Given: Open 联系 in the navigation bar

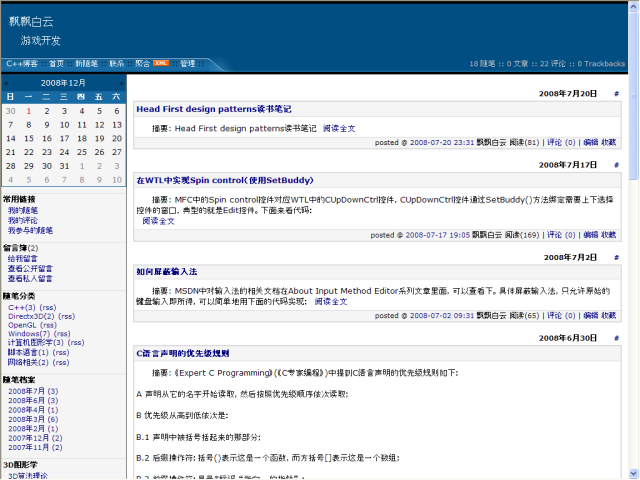Looking at the screenshot, I should point(117,64).
